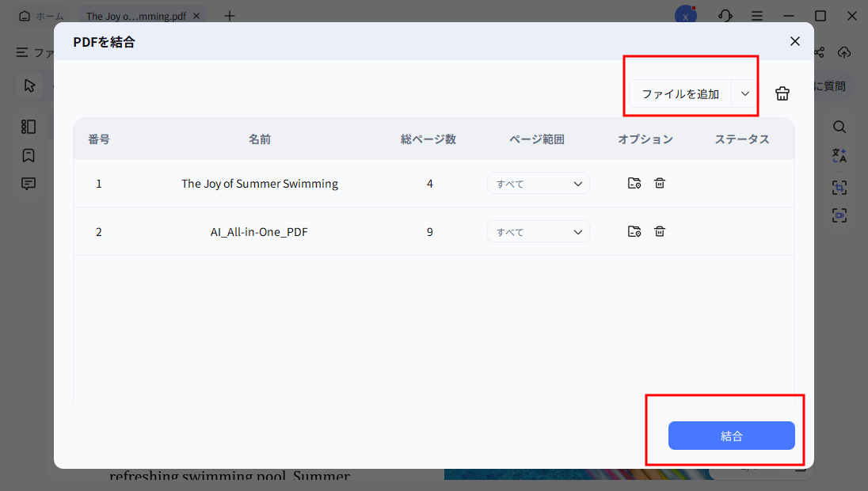Delete AI_All-in-One_PDF row from list
The height and width of the screenshot is (491, 868).
point(659,232)
